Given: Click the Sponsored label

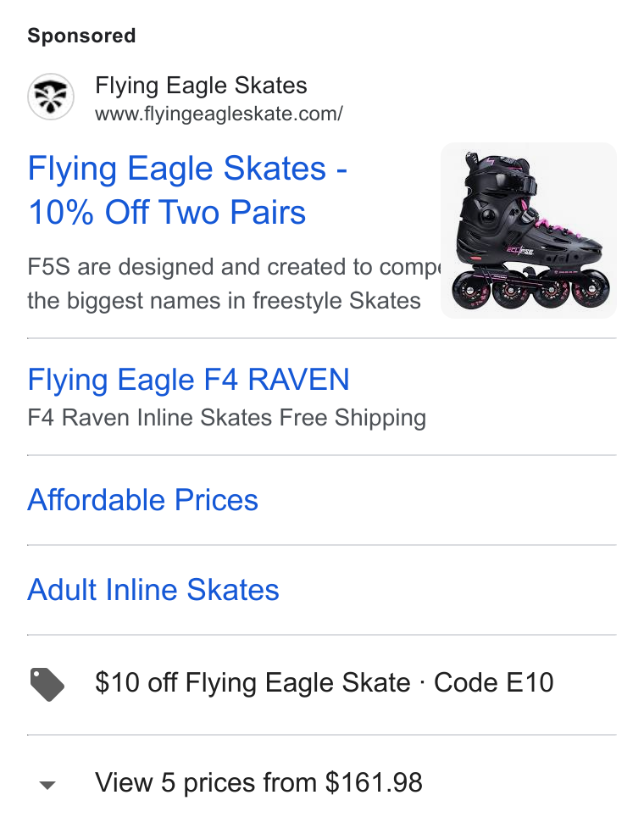Looking at the screenshot, I should tap(81, 36).
